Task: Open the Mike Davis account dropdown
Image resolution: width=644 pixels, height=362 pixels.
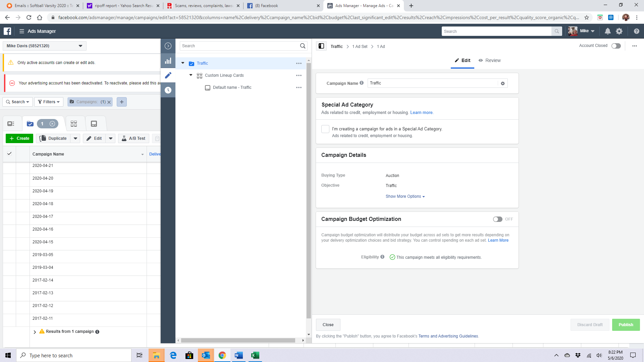Action: point(45,46)
